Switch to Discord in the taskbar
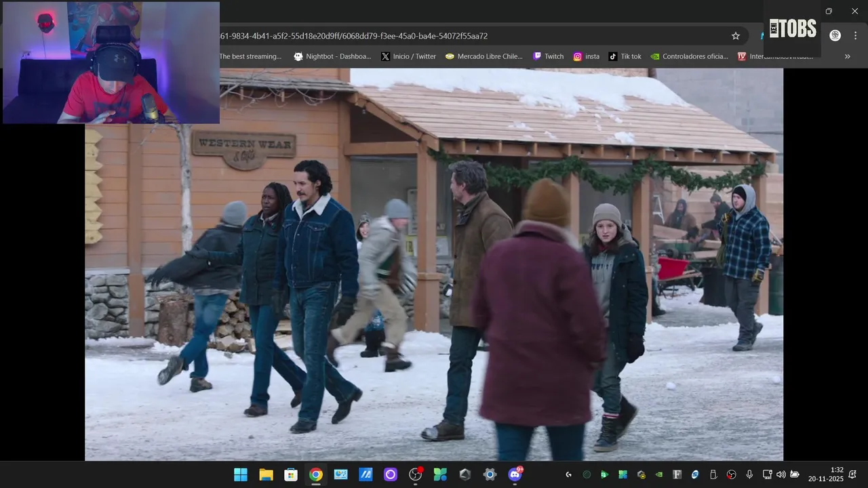868x488 pixels. (515, 474)
